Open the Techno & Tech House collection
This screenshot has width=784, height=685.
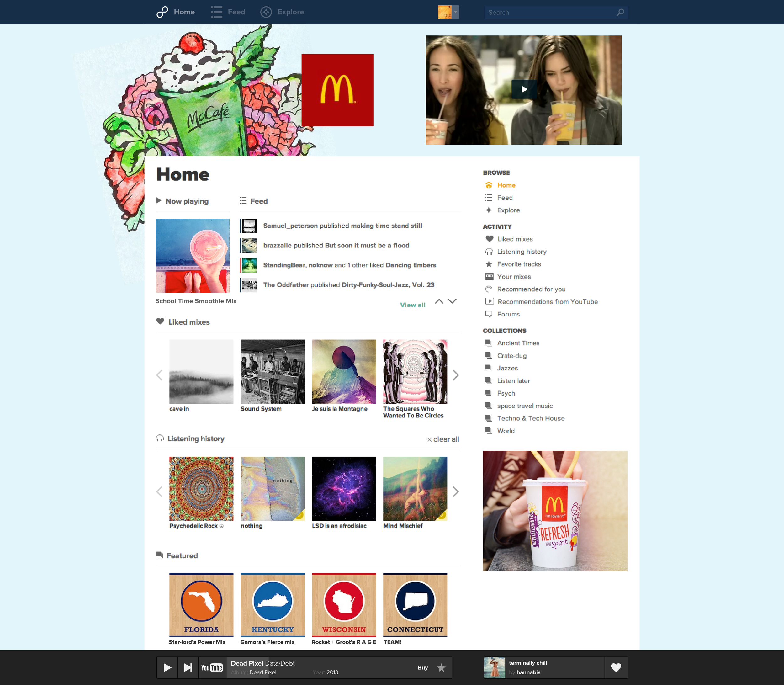[x=531, y=419]
